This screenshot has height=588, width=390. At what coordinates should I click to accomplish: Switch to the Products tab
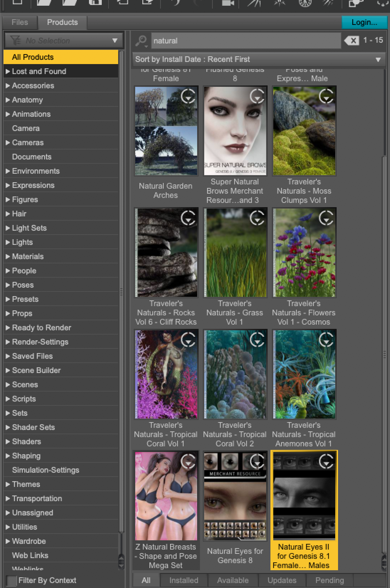(x=62, y=22)
